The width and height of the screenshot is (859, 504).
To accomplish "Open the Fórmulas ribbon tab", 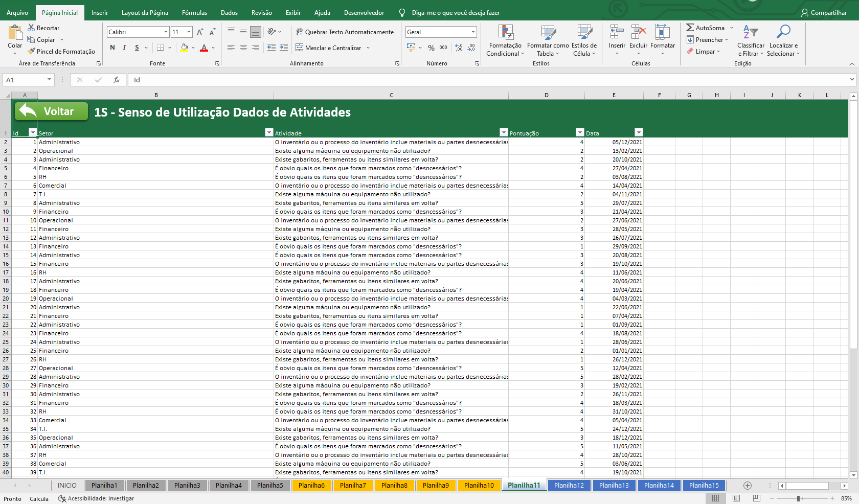I will (194, 12).
